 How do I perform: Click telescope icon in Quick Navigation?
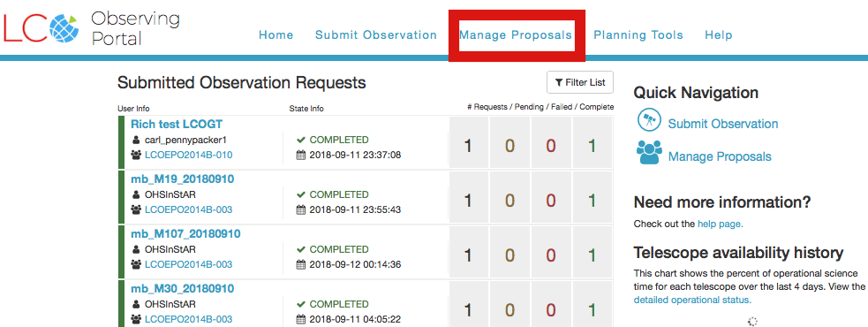(649, 119)
